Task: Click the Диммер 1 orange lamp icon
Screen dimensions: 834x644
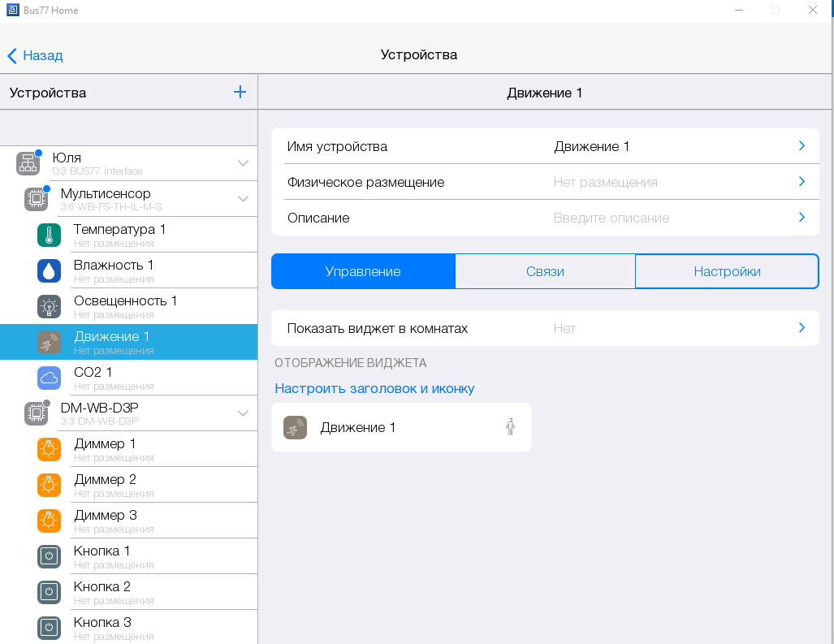Action: [x=50, y=450]
